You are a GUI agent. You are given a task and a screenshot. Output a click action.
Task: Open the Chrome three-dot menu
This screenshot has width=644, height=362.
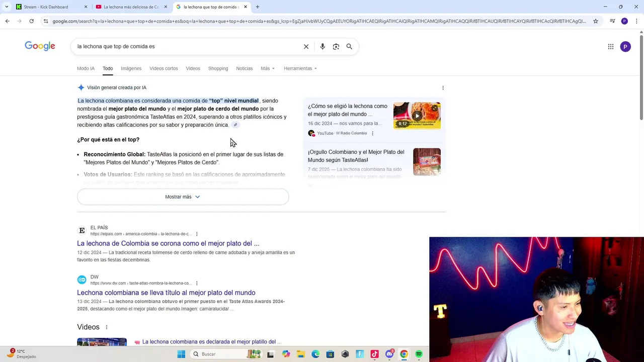coord(636,21)
